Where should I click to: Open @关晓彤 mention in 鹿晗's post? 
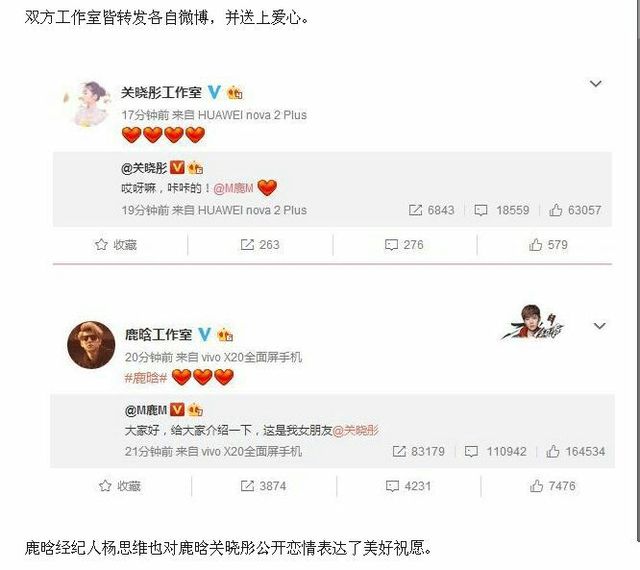click(356, 430)
